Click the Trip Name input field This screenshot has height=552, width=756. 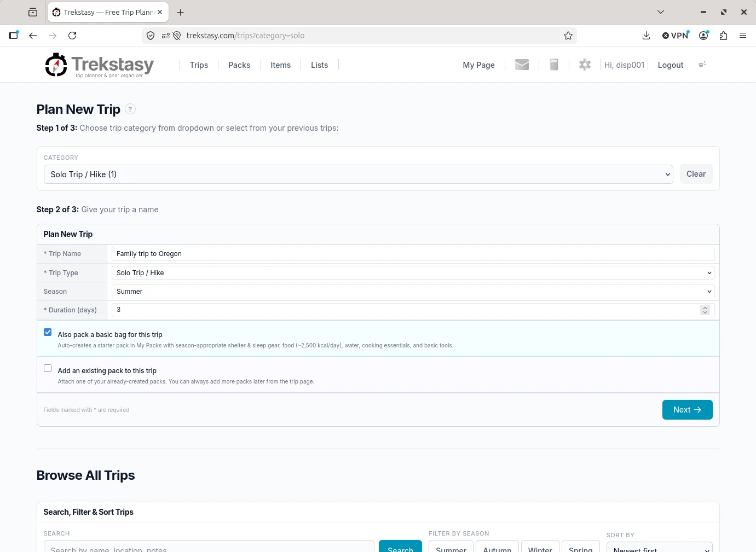coord(413,254)
